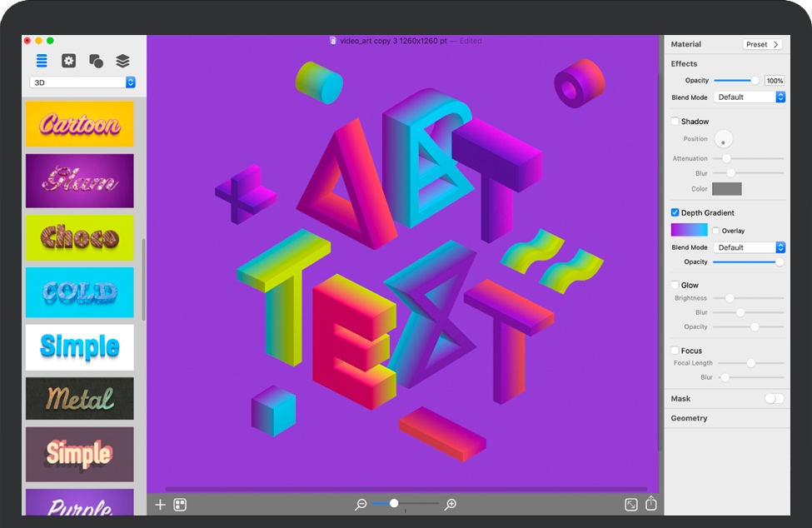Click the plus add button at bottom
The width and height of the screenshot is (812, 528).
161,505
